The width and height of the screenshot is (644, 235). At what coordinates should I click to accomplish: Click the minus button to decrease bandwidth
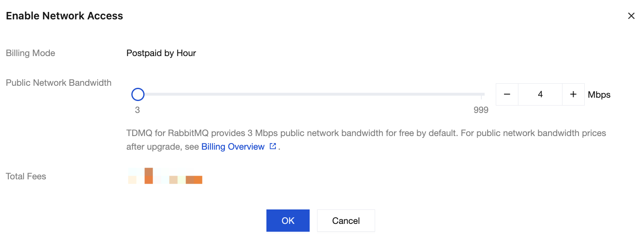coord(507,94)
